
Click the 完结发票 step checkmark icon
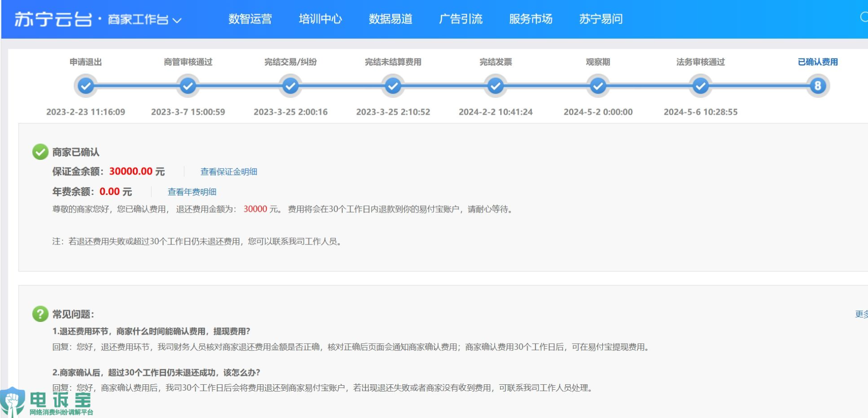click(x=496, y=86)
